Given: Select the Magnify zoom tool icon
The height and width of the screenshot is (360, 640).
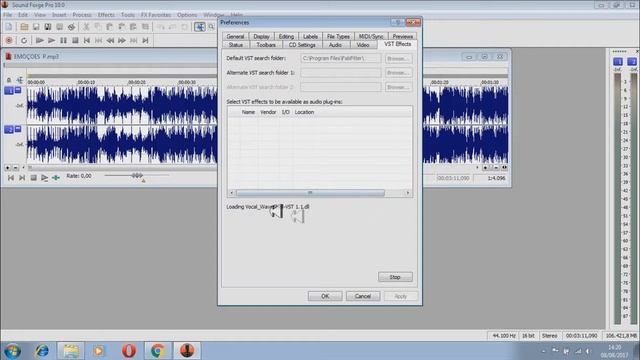Looking at the screenshot, I should [211, 27].
